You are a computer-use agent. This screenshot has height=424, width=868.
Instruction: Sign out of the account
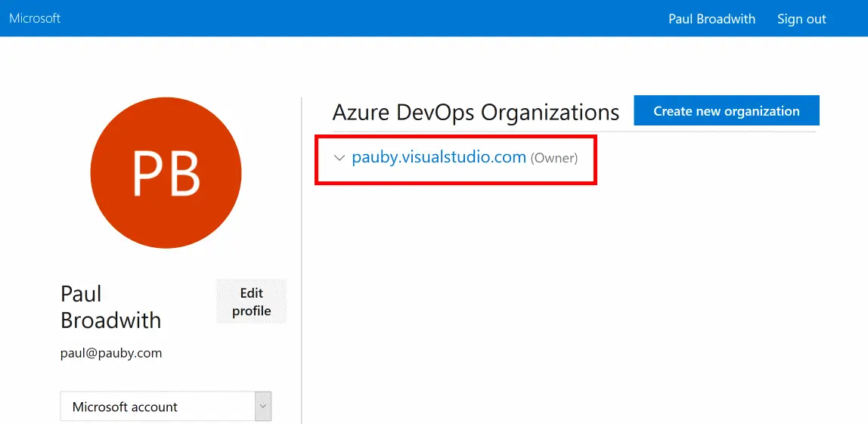pyautogui.click(x=801, y=19)
